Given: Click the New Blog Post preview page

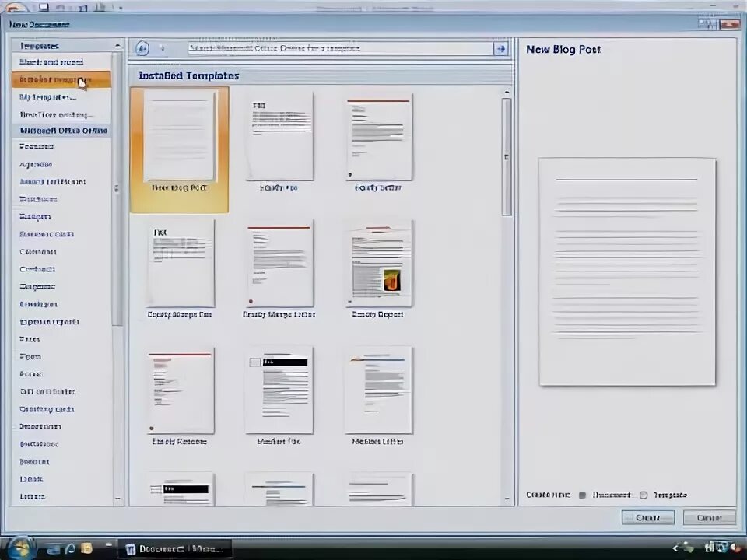Looking at the screenshot, I should pos(627,272).
